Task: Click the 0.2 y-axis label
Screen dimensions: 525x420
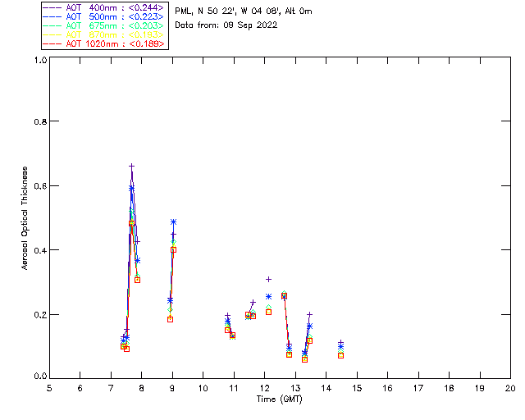Action: (40, 315)
